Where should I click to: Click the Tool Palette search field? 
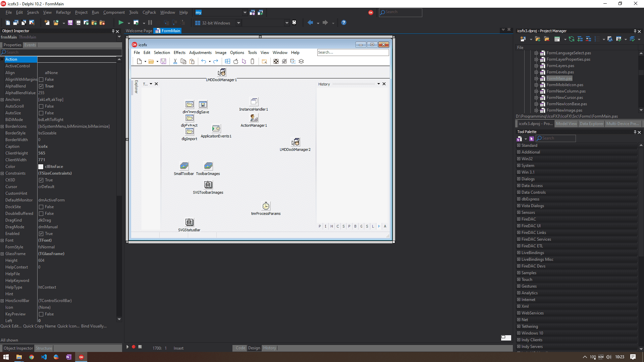click(x=556, y=138)
